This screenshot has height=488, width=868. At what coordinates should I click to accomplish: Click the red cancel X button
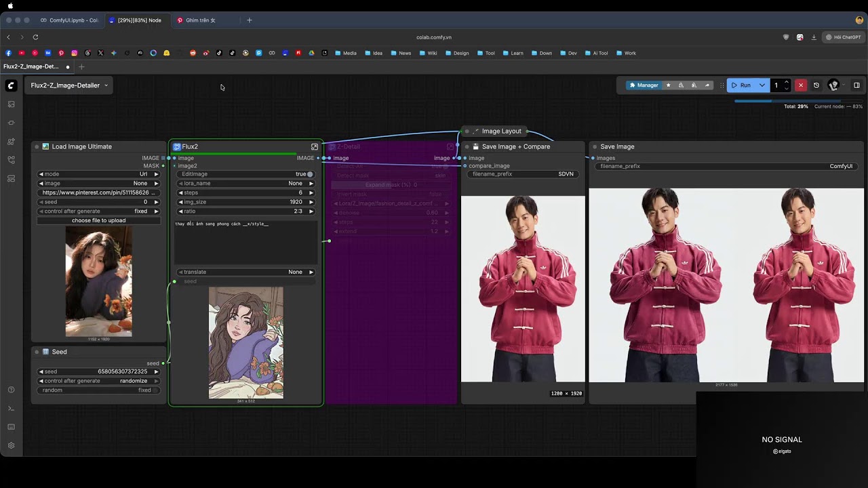801,85
